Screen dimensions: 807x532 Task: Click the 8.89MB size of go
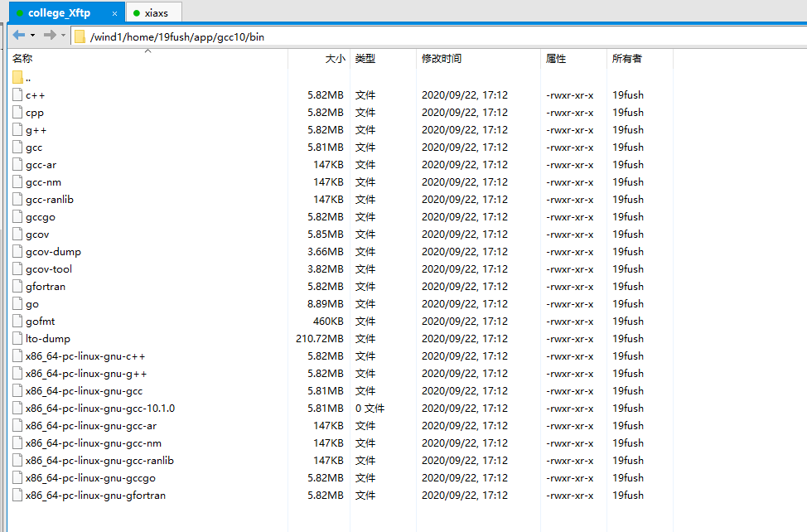coord(326,303)
